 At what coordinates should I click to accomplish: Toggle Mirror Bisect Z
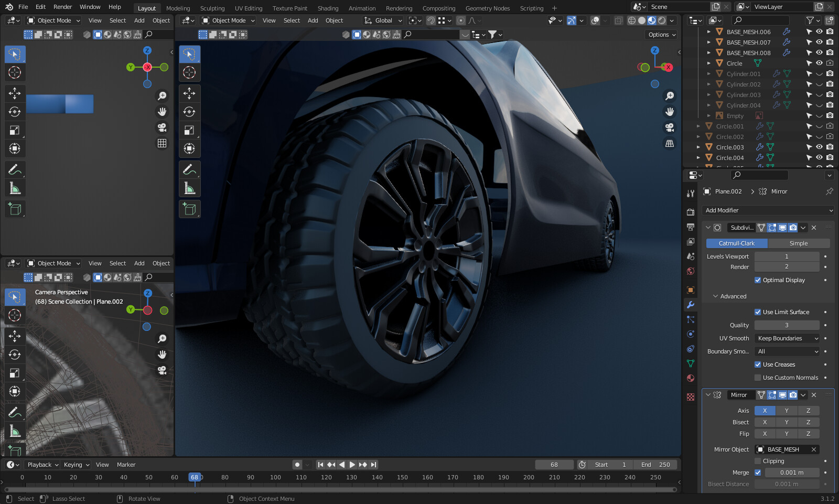pyautogui.click(x=809, y=422)
